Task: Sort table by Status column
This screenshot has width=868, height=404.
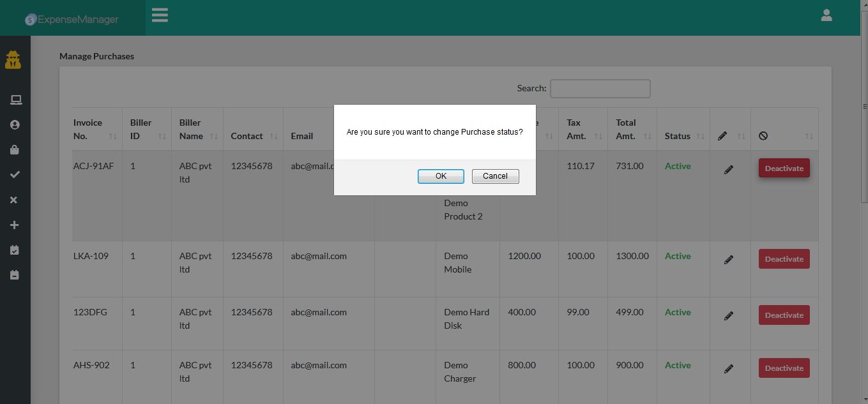Action: (683, 129)
